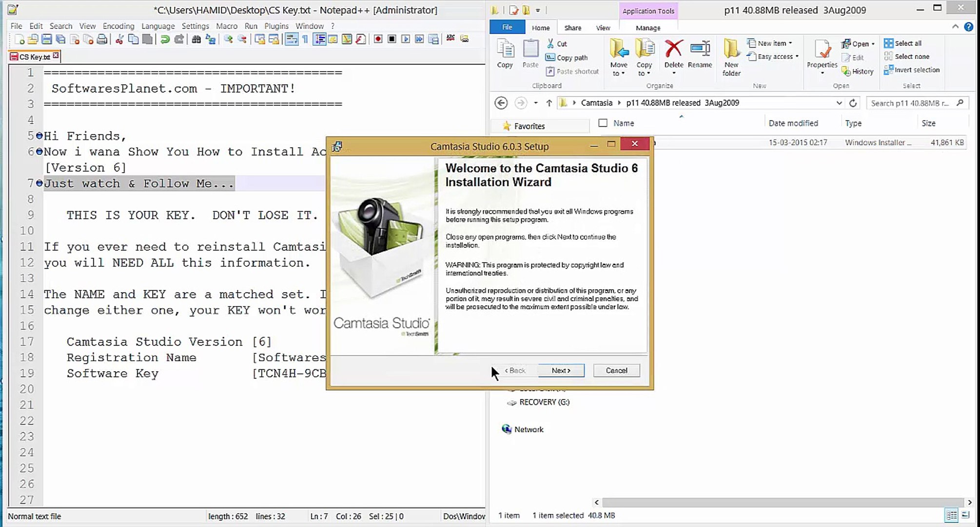Click the Explorer horizontal scrollbar track
The height and width of the screenshot is (527, 980).
(x=783, y=502)
